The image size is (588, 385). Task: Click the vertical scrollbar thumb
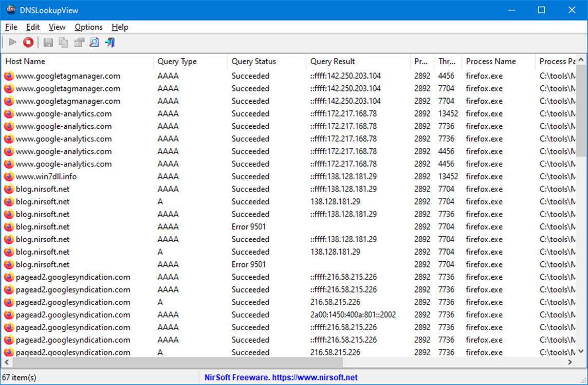pos(581,110)
